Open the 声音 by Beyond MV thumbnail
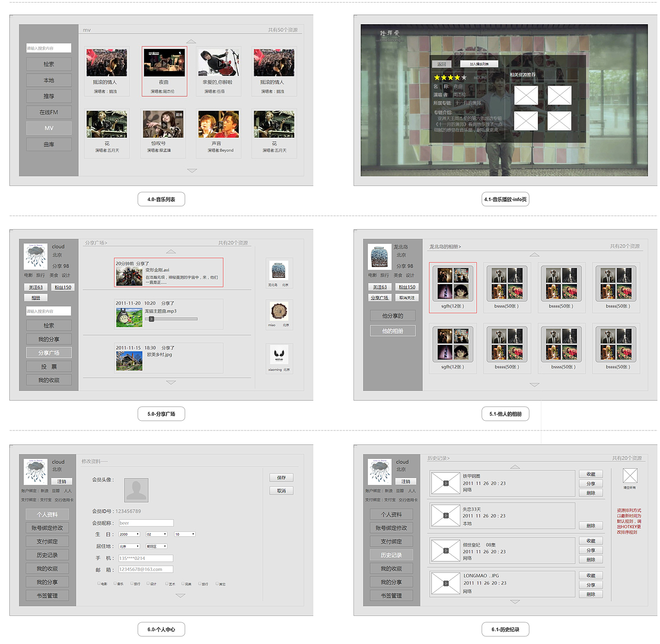 click(219, 124)
